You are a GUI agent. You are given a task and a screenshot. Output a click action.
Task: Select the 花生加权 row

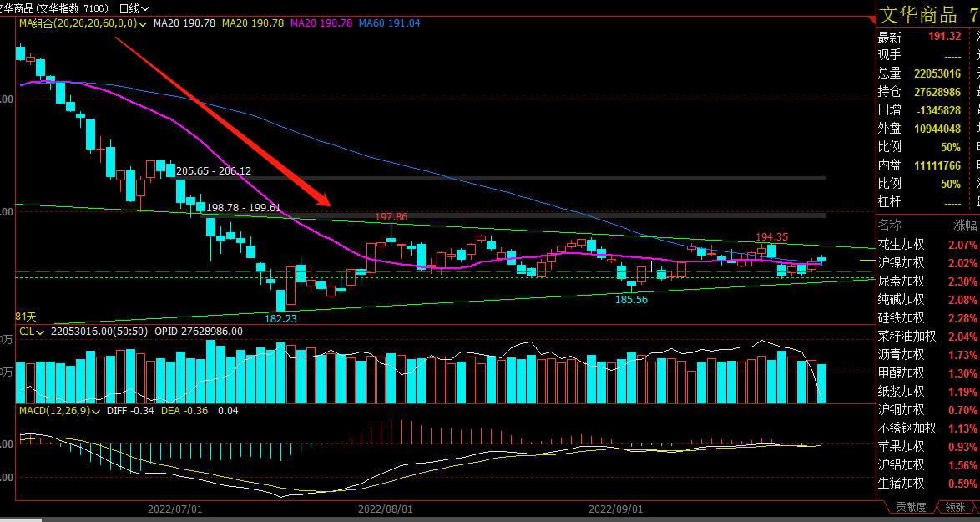[928, 245]
